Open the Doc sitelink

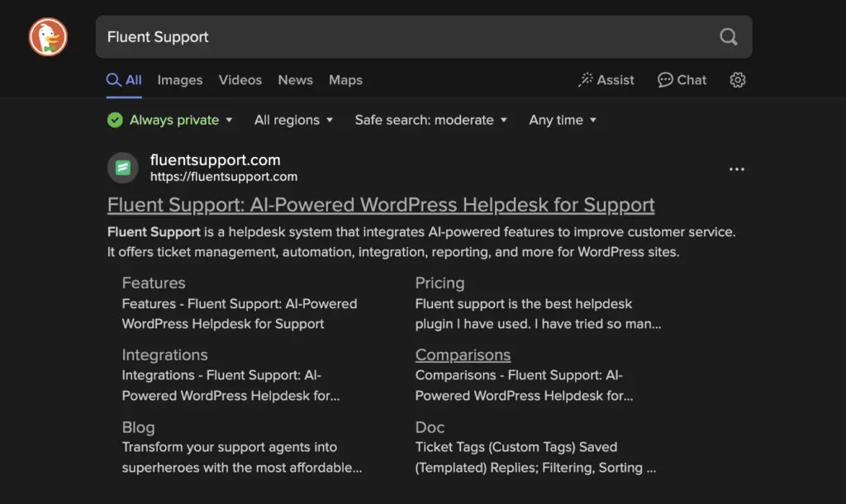tap(430, 427)
